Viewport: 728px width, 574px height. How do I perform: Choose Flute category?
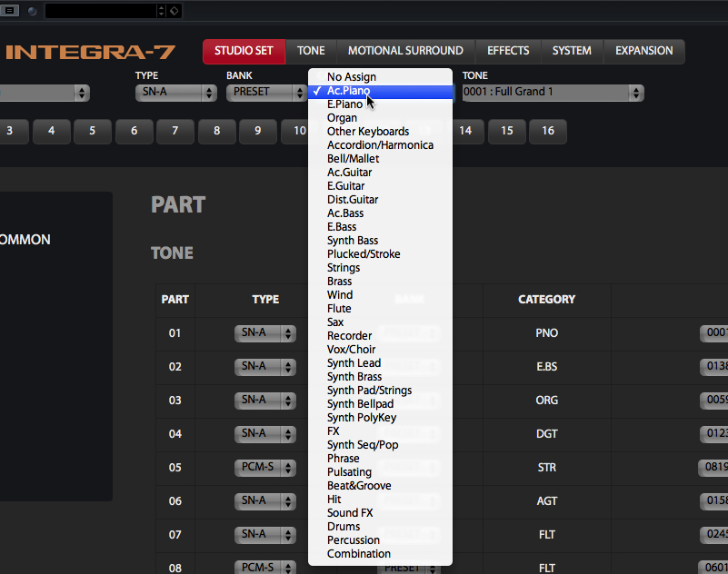[380, 309]
